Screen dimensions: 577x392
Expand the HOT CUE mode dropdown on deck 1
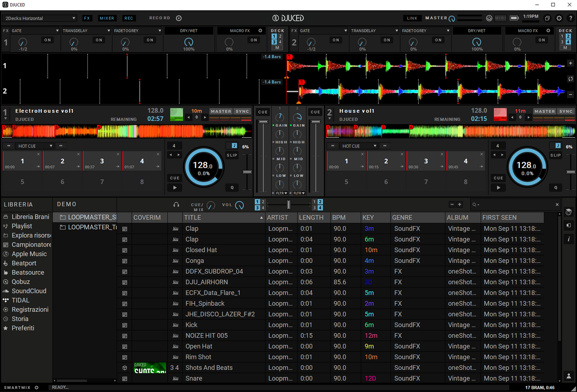click(x=34, y=146)
